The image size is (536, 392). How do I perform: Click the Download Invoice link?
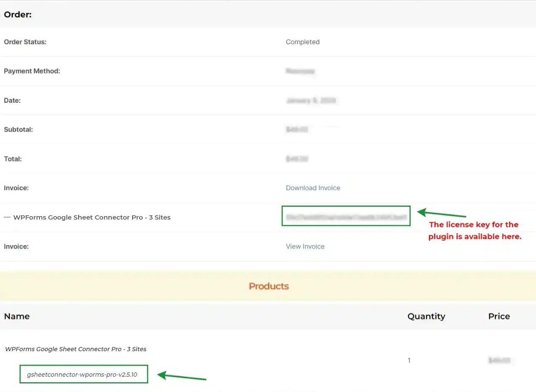pos(313,188)
